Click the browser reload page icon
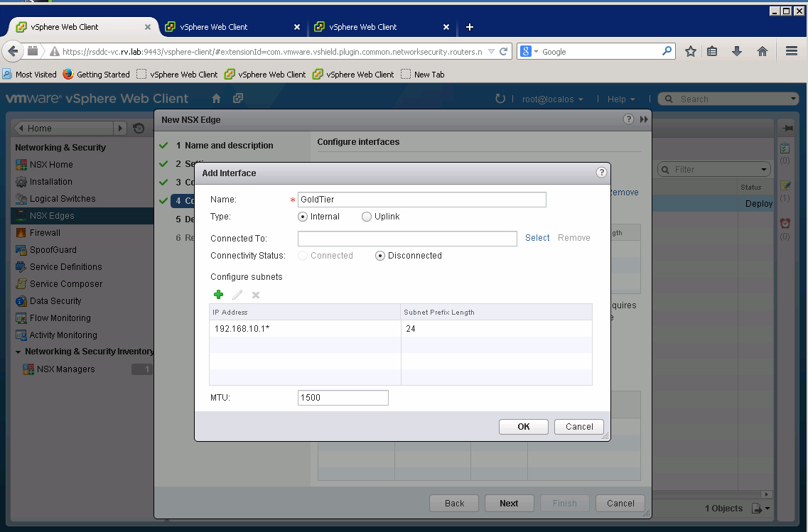The image size is (808, 532). click(x=503, y=51)
